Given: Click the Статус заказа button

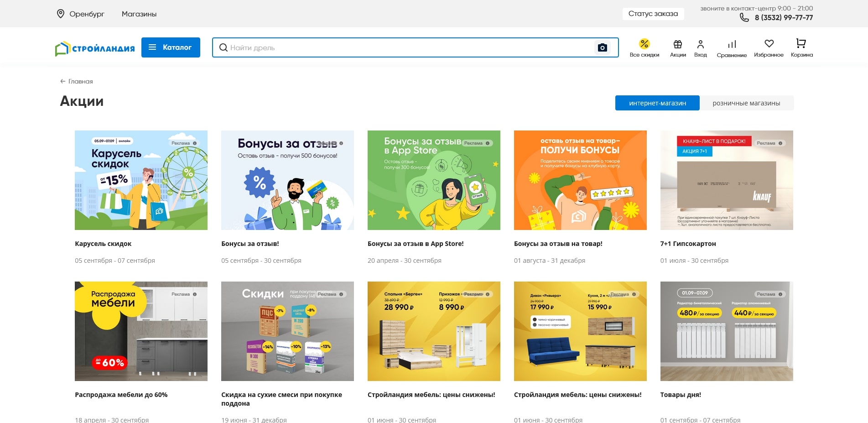Looking at the screenshot, I should 653,14.
